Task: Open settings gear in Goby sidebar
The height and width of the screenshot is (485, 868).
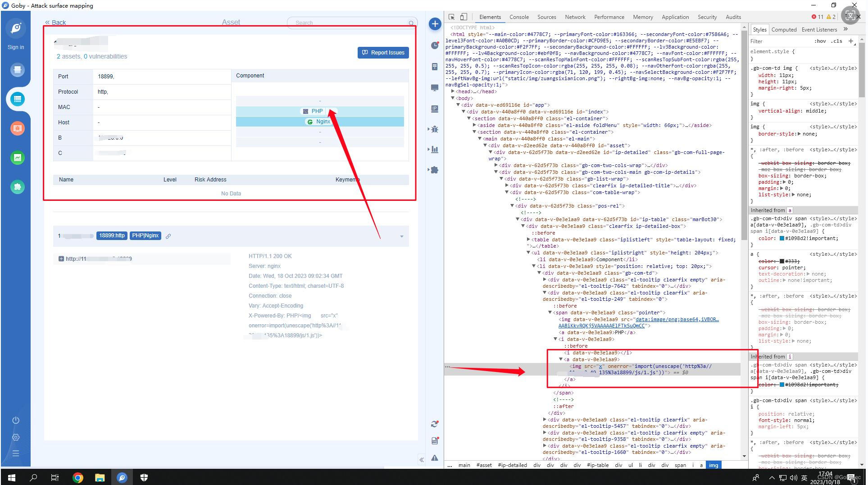Action: click(16, 437)
